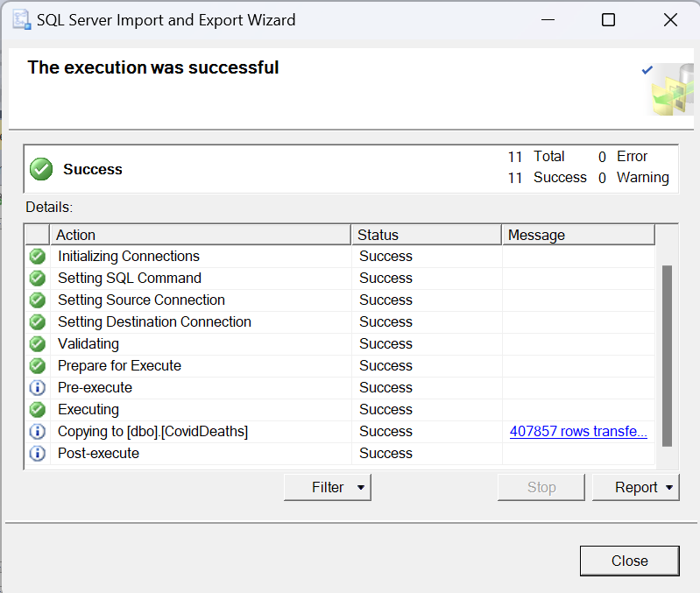Click the database graphic in the header

click(x=671, y=89)
